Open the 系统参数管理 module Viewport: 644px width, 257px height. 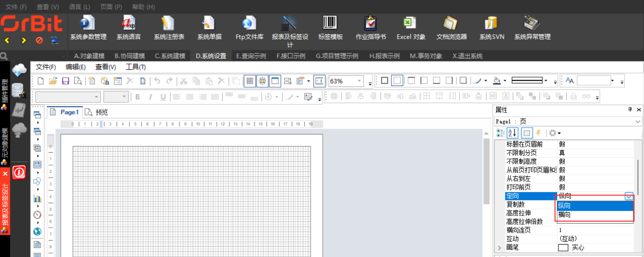point(88,28)
